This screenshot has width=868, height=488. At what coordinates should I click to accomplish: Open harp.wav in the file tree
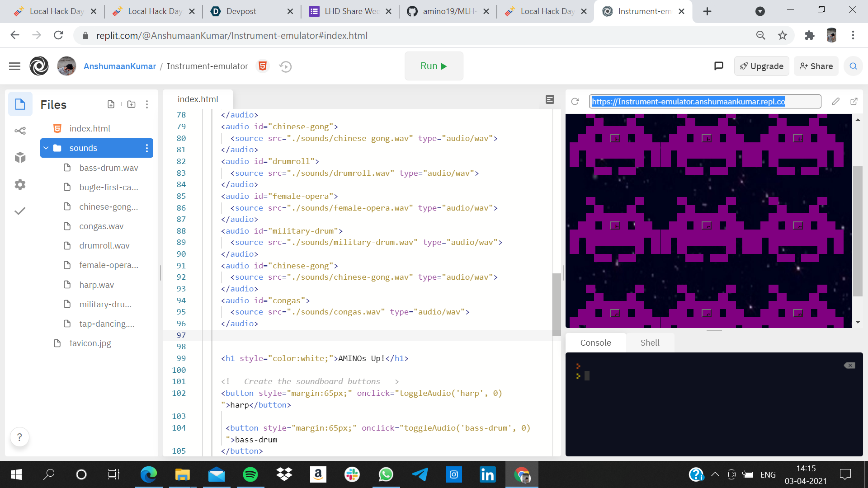tap(96, 285)
